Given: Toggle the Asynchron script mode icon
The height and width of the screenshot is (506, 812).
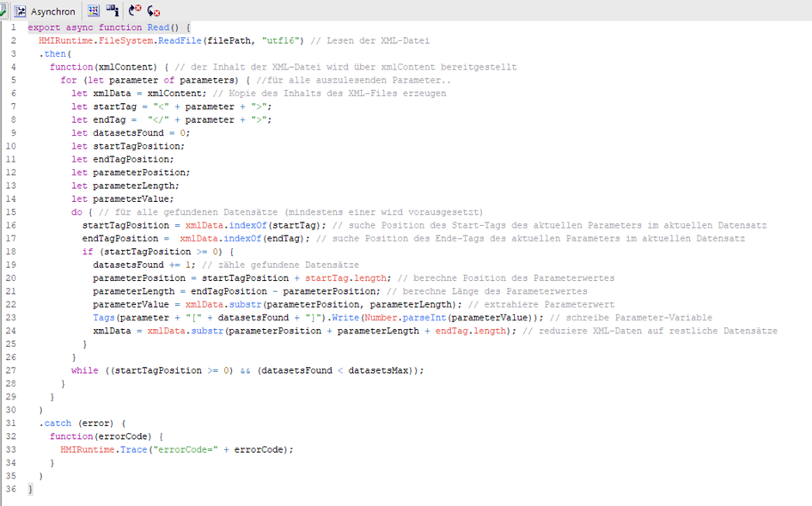Looking at the screenshot, I should pos(20,11).
